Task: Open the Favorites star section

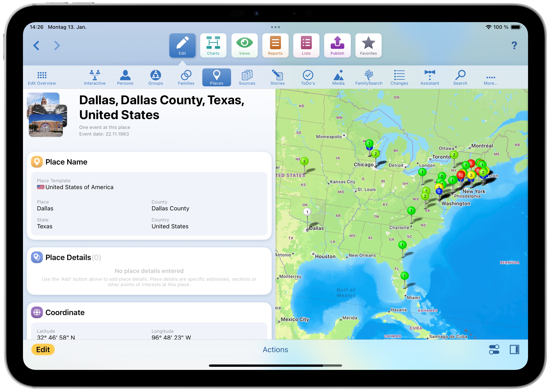Action: point(368,46)
